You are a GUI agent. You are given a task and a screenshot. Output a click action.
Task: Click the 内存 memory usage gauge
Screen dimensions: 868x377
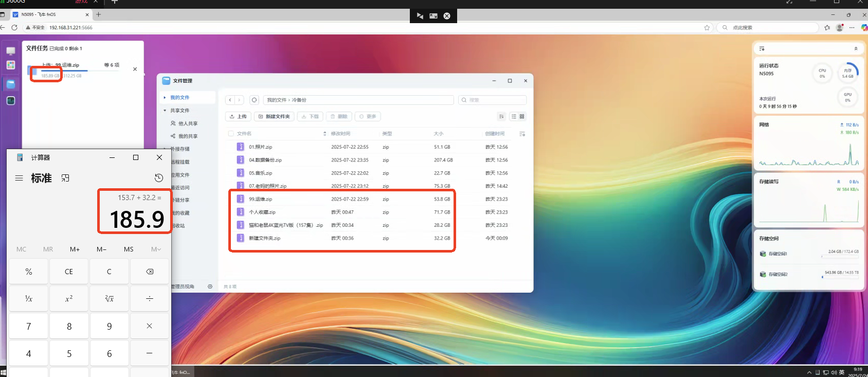[847, 73]
